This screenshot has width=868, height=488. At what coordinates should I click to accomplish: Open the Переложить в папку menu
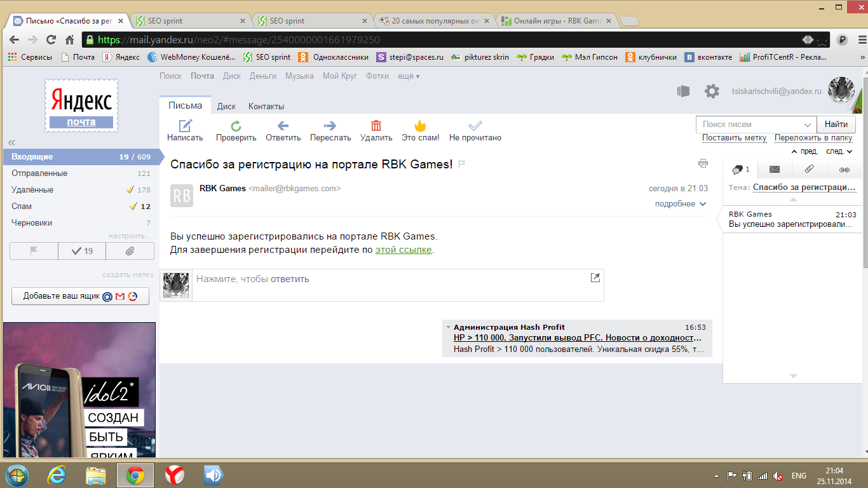pos(813,138)
